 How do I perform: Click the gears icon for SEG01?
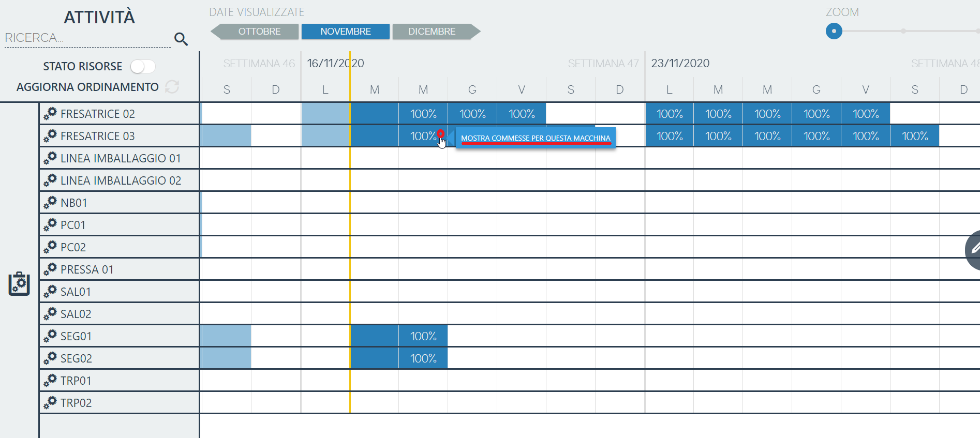(x=50, y=336)
